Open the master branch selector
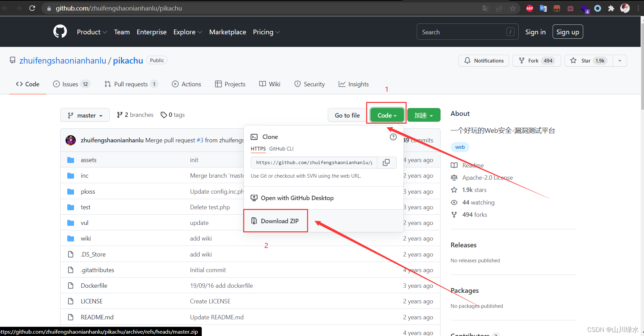 click(85, 115)
